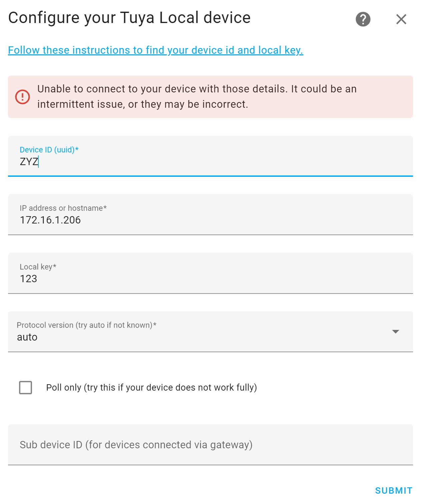Submit the Tuya Local device configuration
Viewport: 421px width, 504px height.
[394, 490]
